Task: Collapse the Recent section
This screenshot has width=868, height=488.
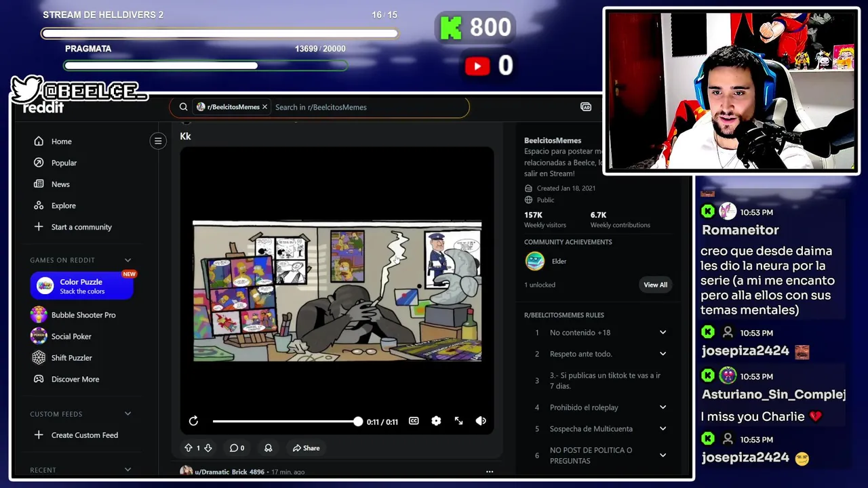Action: [x=127, y=470]
